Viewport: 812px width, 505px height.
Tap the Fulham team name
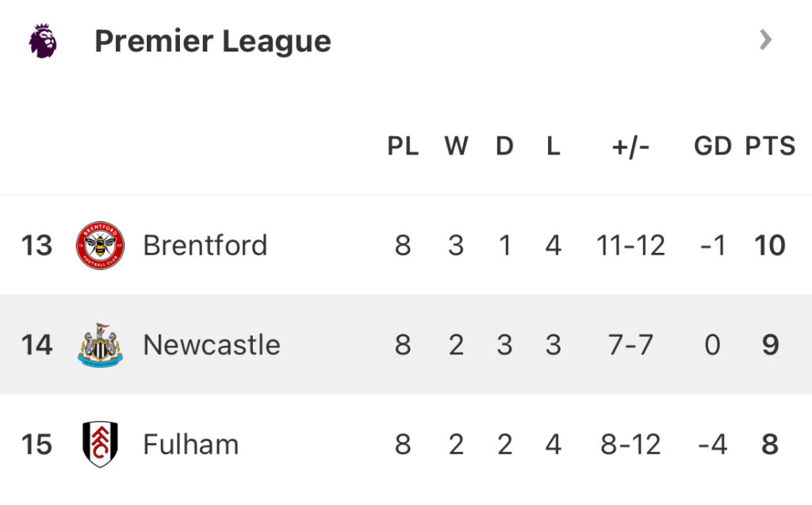190,444
